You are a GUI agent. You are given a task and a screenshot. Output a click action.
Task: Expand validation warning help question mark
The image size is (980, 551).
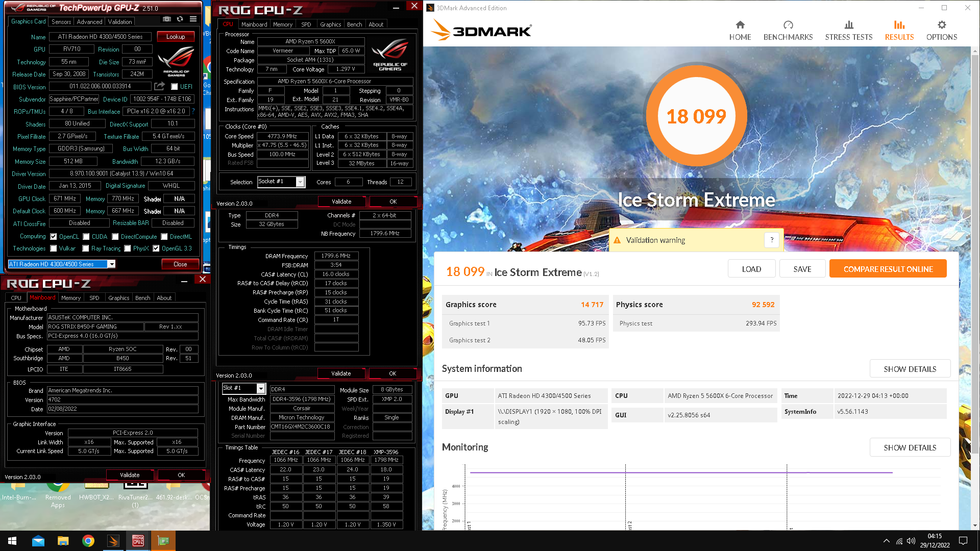tap(772, 240)
